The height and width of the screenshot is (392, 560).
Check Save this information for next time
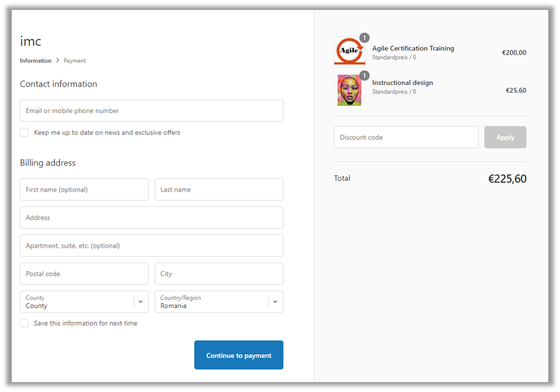click(25, 323)
